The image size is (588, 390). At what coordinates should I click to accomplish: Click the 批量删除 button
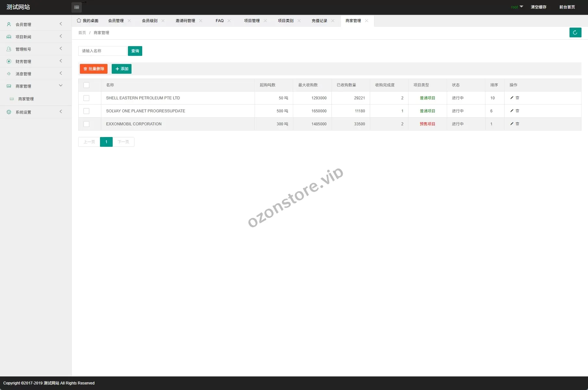[x=94, y=69]
